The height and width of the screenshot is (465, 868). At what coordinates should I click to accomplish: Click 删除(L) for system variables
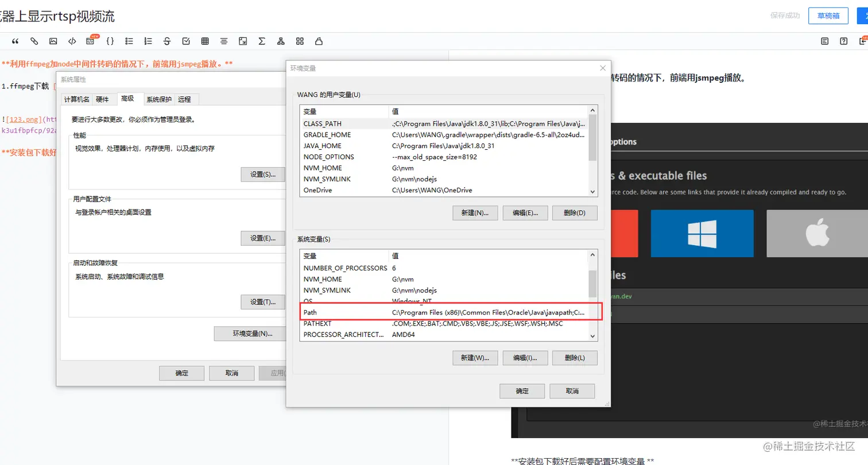tap(575, 358)
